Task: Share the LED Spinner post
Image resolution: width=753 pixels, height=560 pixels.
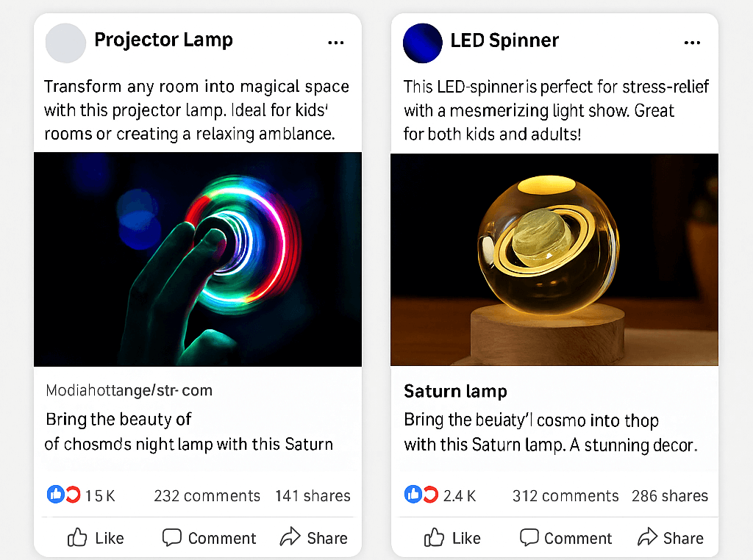Action: [671, 538]
